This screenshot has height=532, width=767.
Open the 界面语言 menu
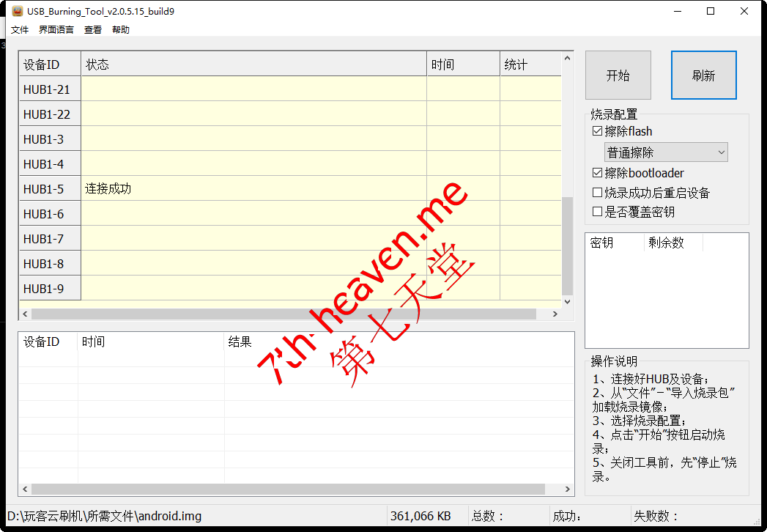(56, 30)
